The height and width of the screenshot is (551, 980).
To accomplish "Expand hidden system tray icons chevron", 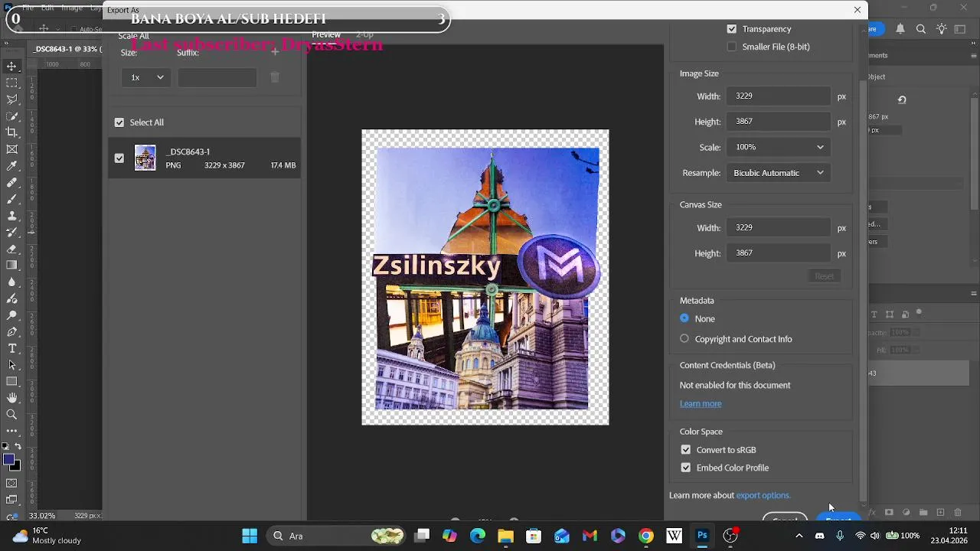I will (x=799, y=536).
